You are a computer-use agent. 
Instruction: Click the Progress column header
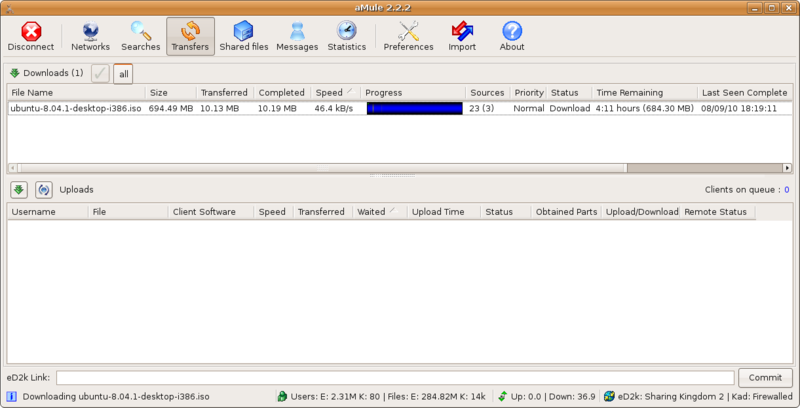413,92
